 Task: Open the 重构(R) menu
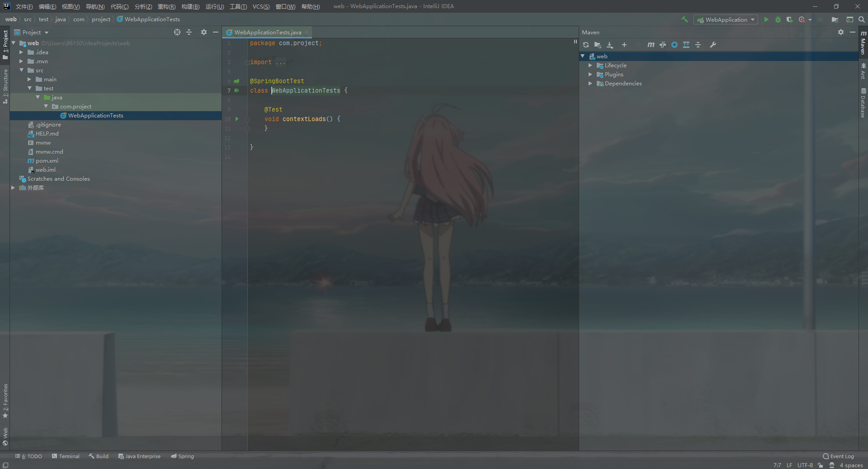[x=166, y=6]
